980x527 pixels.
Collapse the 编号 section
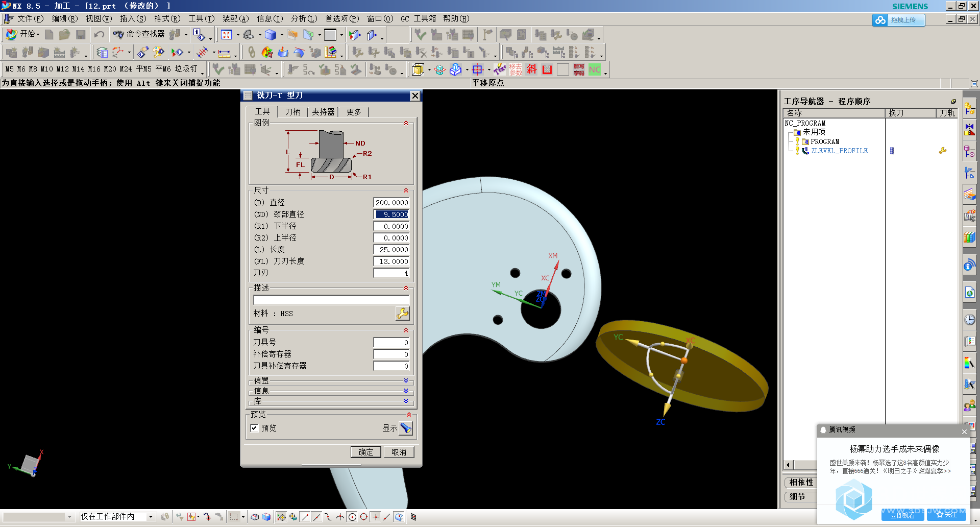[406, 330]
